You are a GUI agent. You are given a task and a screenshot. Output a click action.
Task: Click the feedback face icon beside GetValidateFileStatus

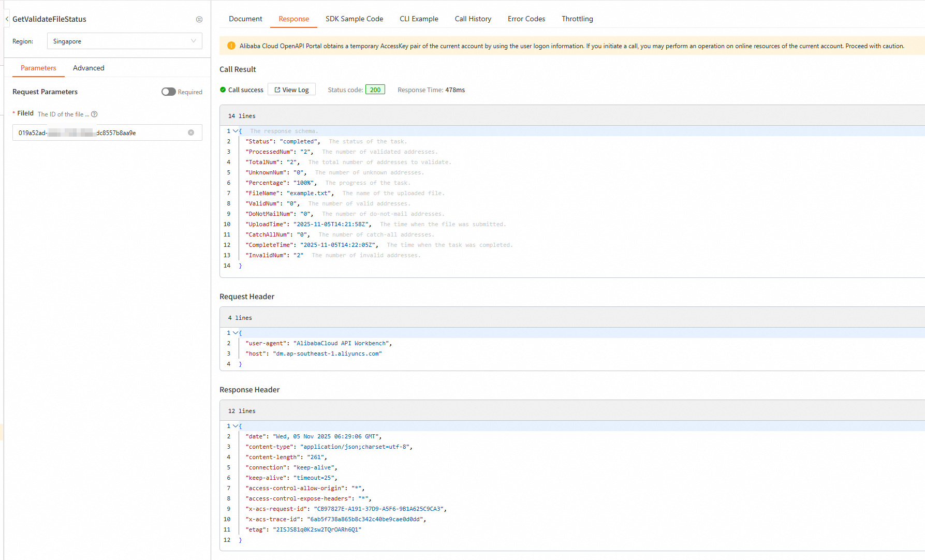(199, 20)
